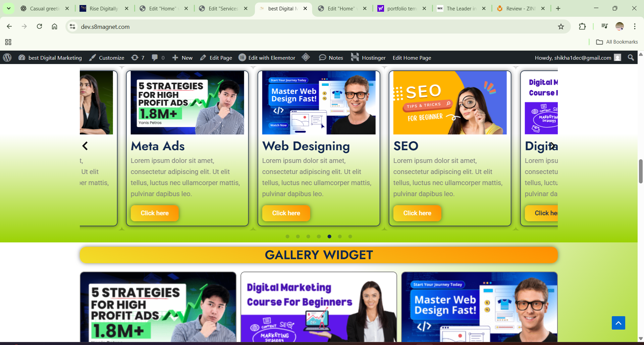Image resolution: width=644 pixels, height=345 pixels.
Task: Reload the page
Action: 39,26
